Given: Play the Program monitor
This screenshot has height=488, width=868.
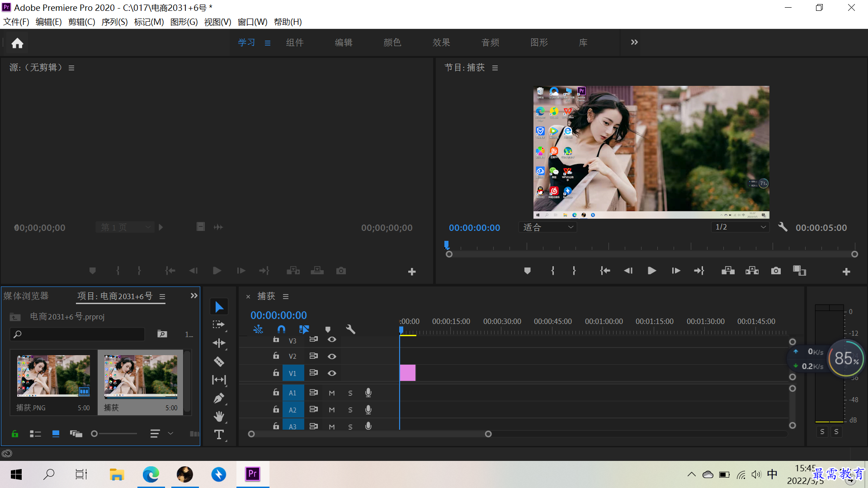Looking at the screenshot, I should tap(651, 271).
